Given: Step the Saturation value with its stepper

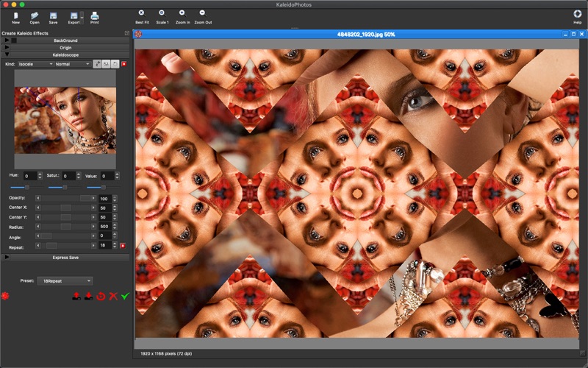Looking at the screenshot, I should point(79,176).
